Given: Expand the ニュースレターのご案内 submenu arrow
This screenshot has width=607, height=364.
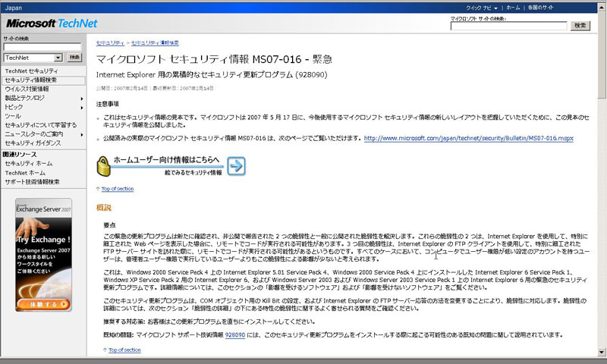Looking at the screenshot, I should 82,134.
